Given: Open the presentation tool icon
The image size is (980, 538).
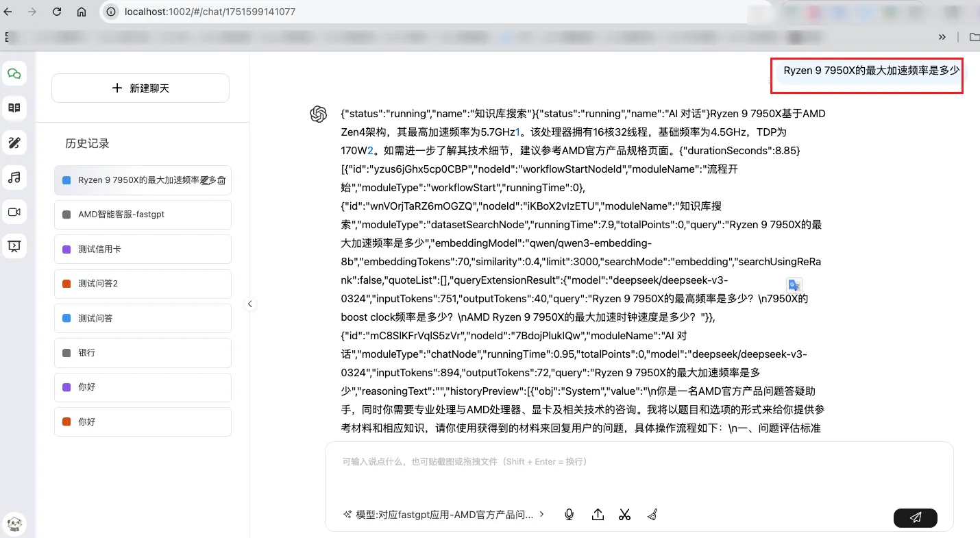Looking at the screenshot, I should (x=15, y=246).
